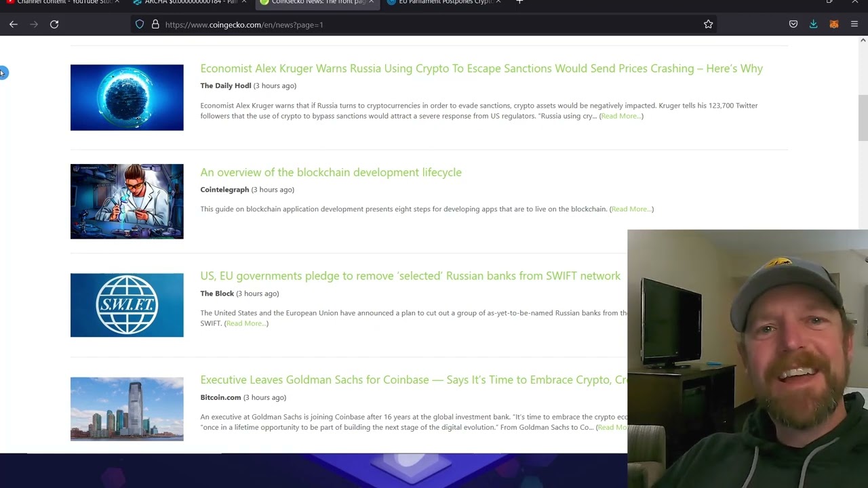The width and height of the screenshot is (868, 488).
Task: Save the page to Pocket
Action: (793, 24)
